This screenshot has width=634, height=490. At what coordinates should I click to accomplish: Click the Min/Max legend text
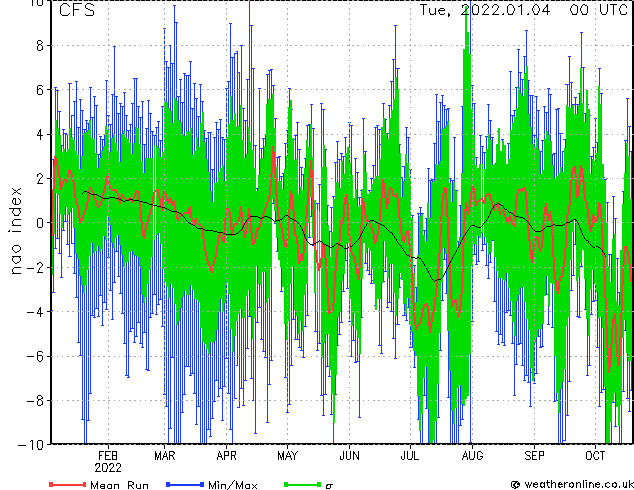click(232, 485)
